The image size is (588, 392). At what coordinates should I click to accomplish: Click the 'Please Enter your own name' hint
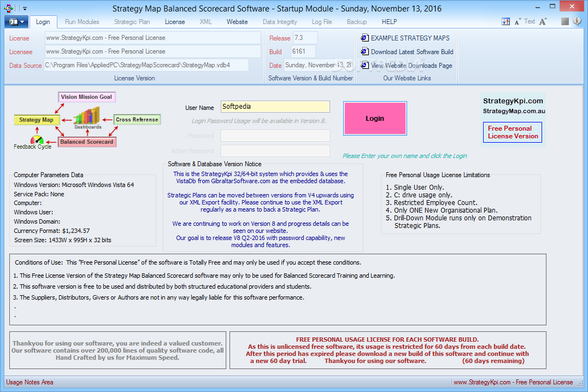pyautogui.click(x=404, y=156)
